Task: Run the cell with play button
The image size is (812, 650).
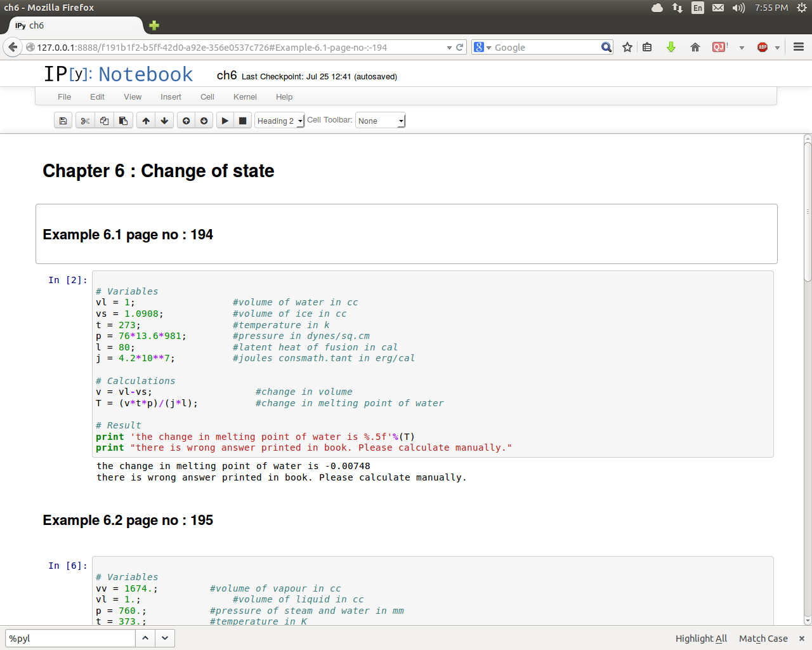Action: (x=225, y=121)
